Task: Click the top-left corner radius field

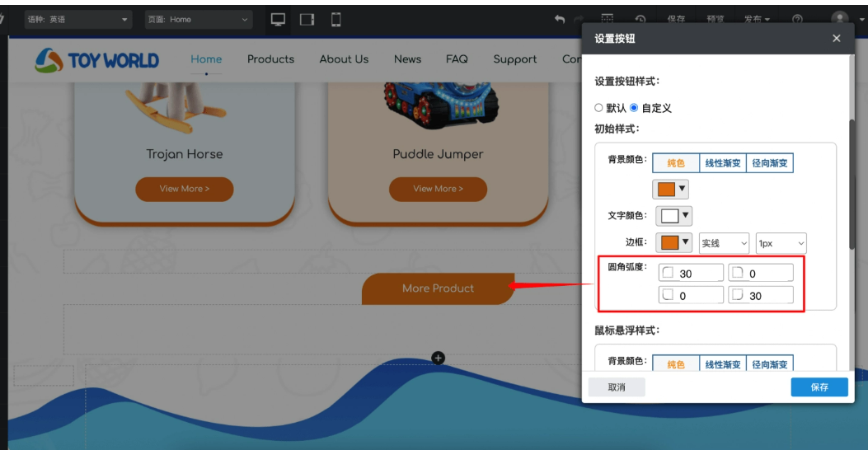Action: [x=691, y=274]
